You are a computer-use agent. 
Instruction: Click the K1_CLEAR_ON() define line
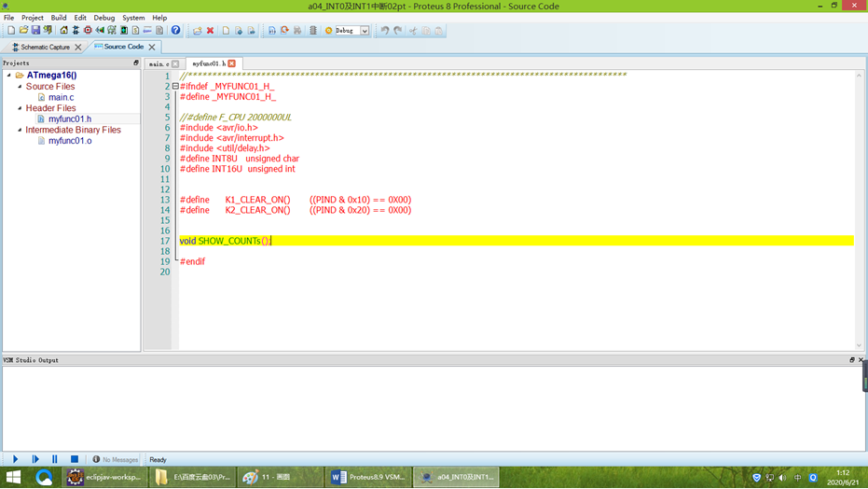pyautogui.click(x=296, y=200)
